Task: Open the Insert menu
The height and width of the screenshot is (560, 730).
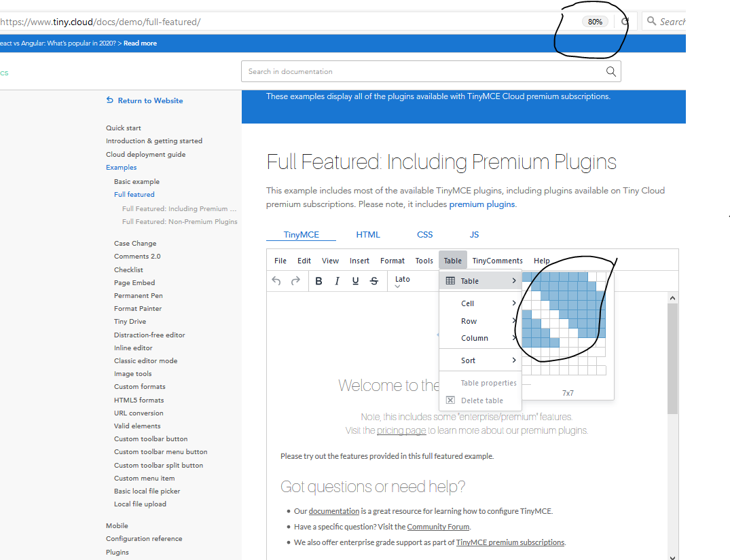Action: [x=359, y=261]
